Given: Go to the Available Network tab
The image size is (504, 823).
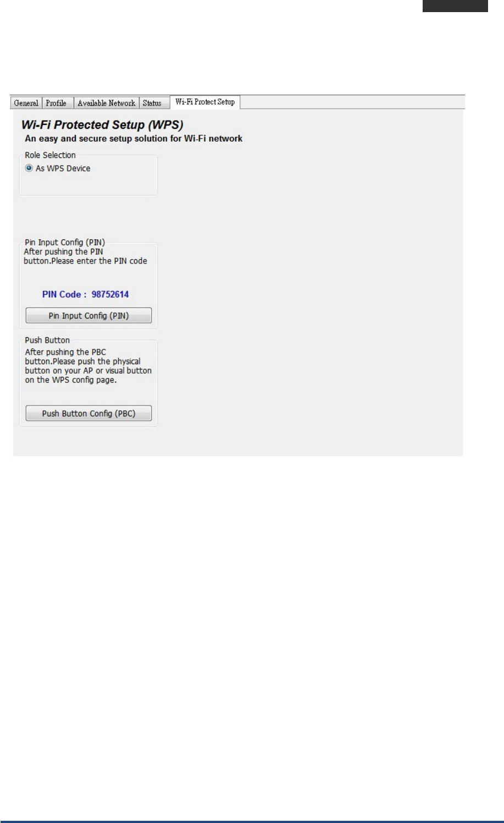Looking at the screenshot, I should point(106,103).
